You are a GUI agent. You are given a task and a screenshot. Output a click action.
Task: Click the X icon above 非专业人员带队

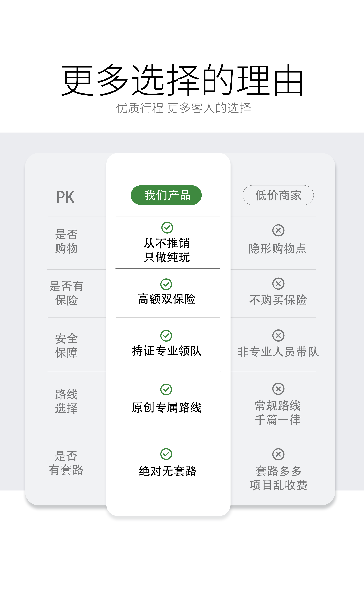pyautogui.click(x=278, y=335)
